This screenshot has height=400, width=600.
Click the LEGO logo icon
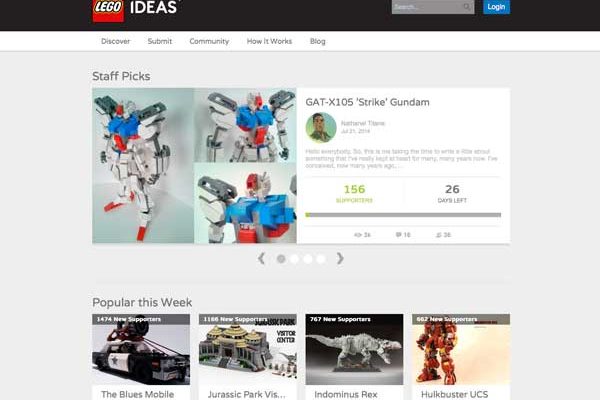coord(108,11)
